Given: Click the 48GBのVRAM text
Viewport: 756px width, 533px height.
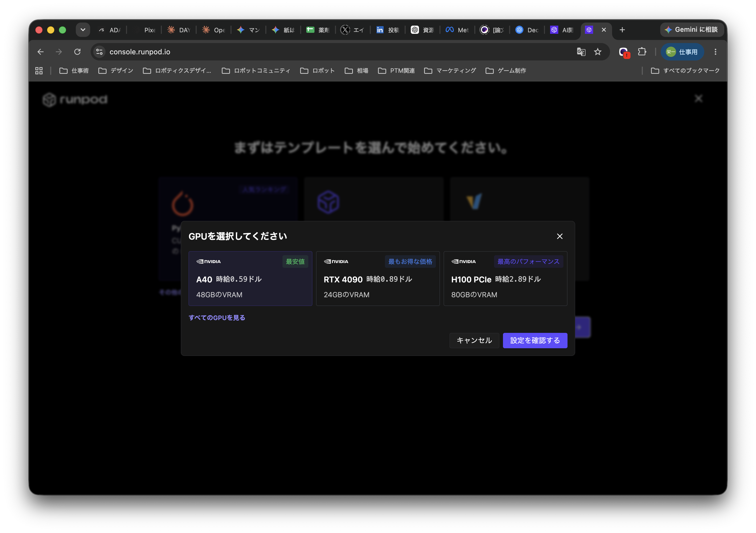Looking at the screenshot, I should coord(219,294).
